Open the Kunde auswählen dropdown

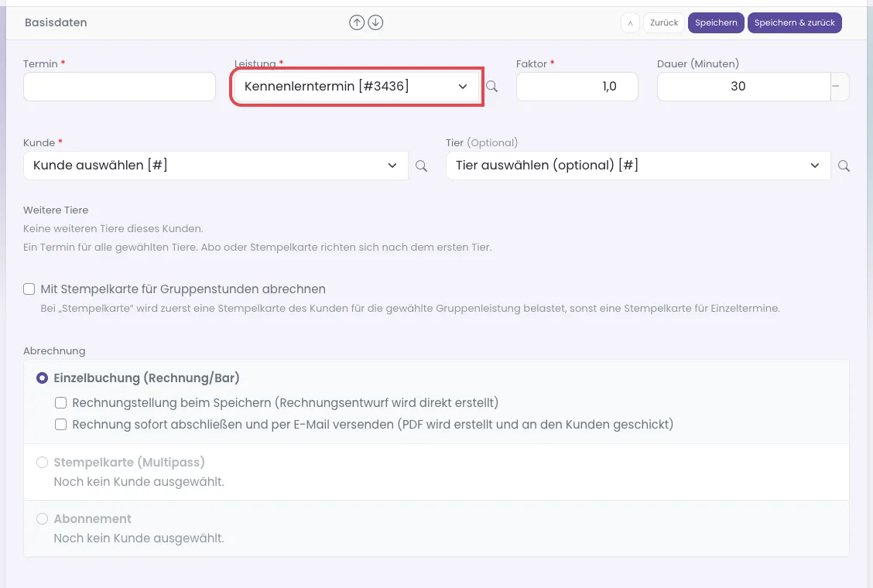click(x=216, y=166)
